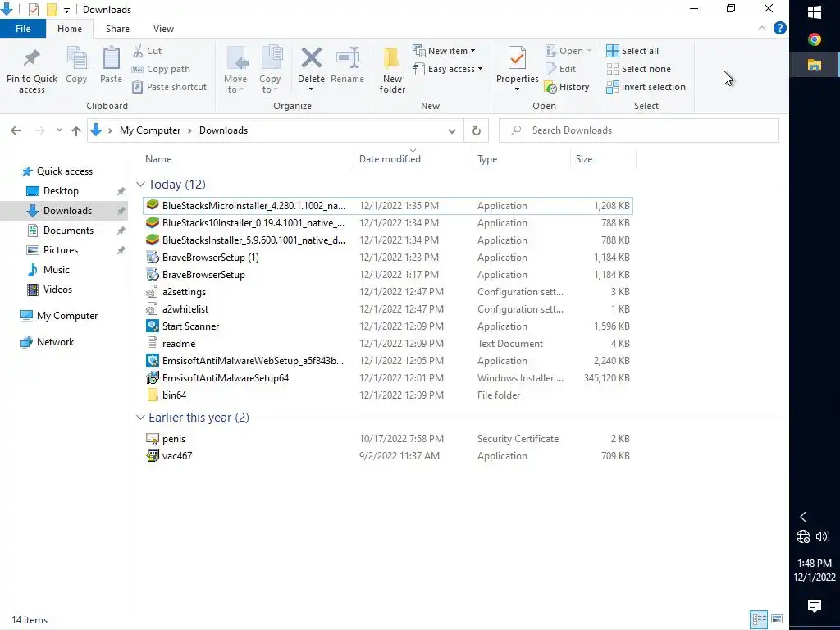Click the Search Downloads field

pyautogui.click(x=638, y=130)
